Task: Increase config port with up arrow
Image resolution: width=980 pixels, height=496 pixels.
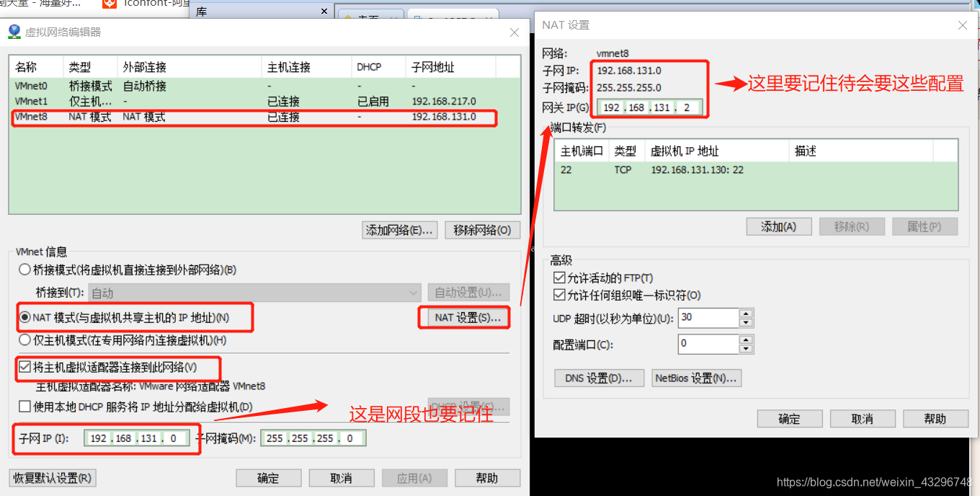Action: [746, 340]
